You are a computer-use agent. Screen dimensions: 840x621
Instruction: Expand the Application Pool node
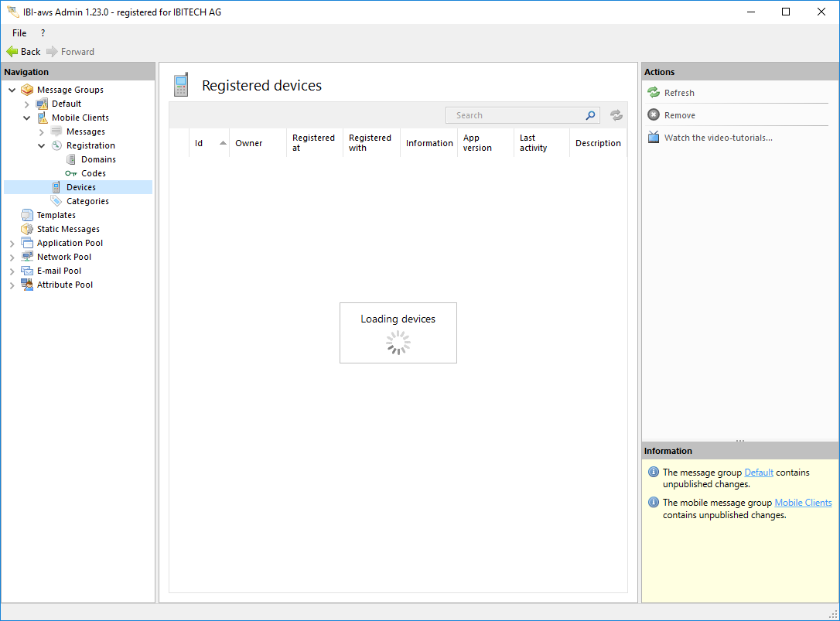click(x=12, y=243)
